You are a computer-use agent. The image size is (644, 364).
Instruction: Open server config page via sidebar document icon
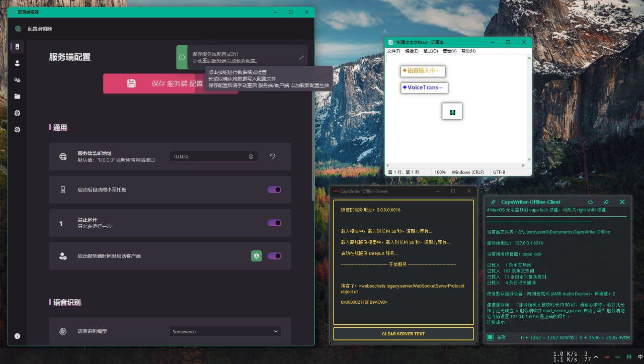(18, 46)
